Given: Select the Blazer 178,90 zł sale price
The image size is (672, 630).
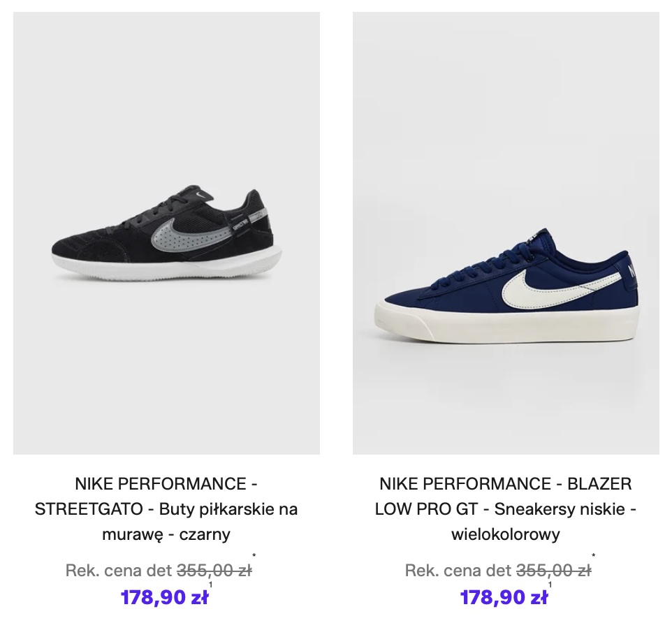Looking at the screenshot, I should tap(503, 598).
